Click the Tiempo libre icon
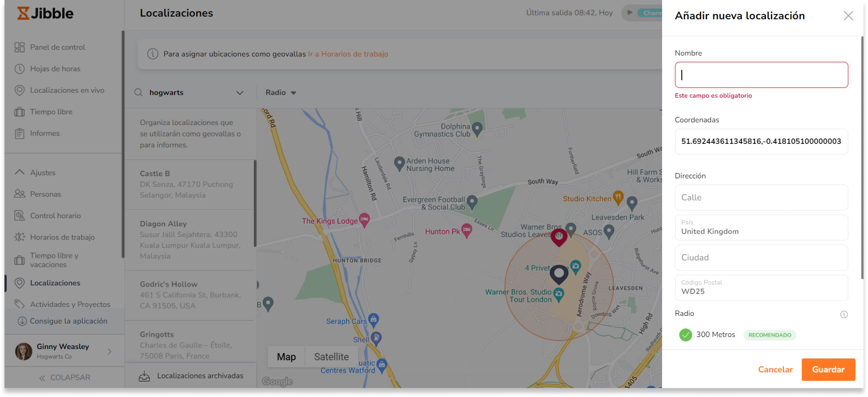The height and width of the screenshot is (397, 868). (x=19, y=111)
